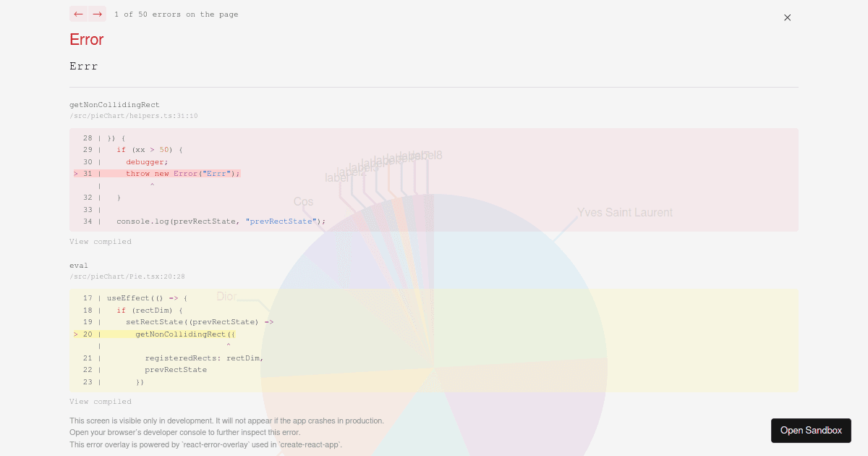
Task: Open the /src/pieChart/helpers.ts:31:10 file path
Action: tap(133, 115)
